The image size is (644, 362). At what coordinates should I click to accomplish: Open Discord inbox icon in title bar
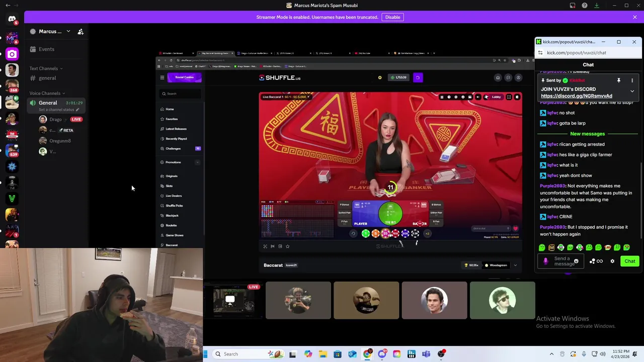(573, 6)
